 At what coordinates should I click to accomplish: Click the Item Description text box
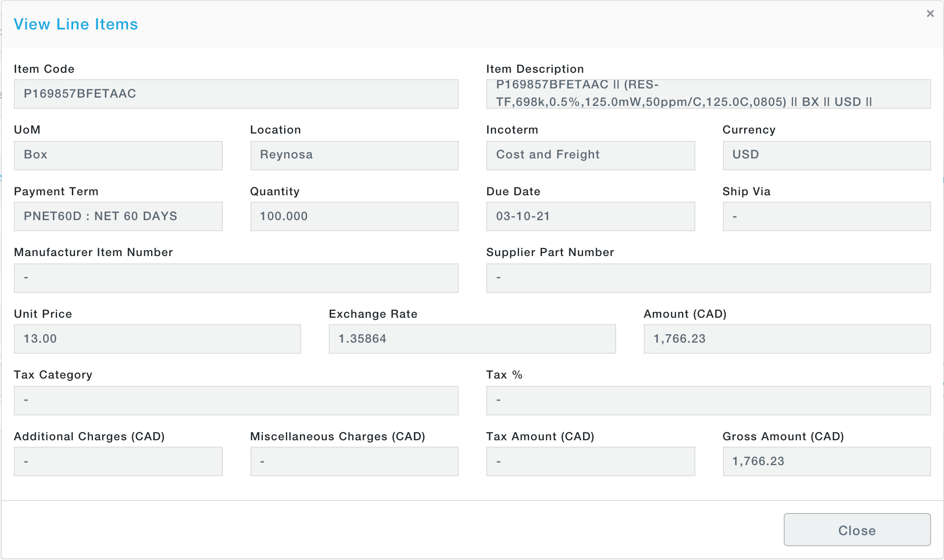708,94
